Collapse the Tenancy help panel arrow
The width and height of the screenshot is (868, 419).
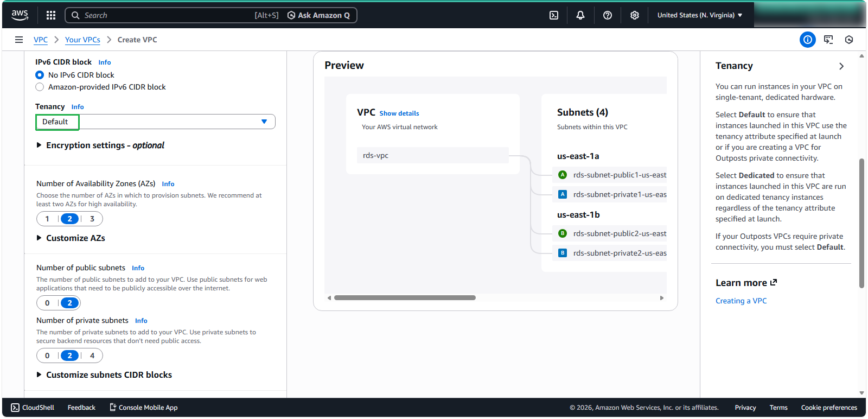[x=841, y=66]
